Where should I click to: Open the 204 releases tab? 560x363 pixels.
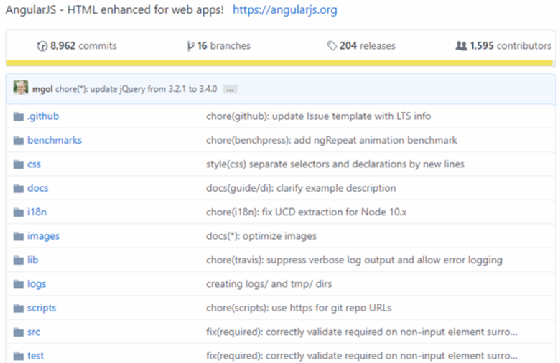(x=361, y=46)
